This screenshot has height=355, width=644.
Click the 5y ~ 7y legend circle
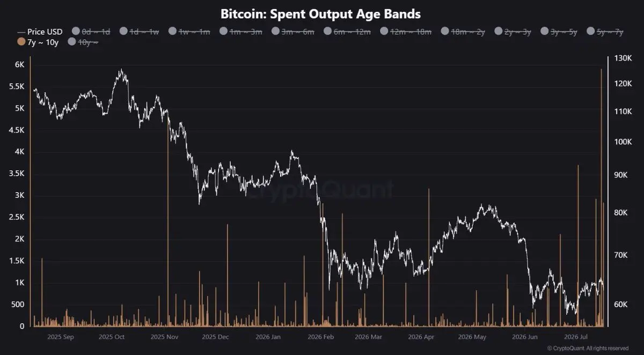pyautogui.click(x=592, y=32)
